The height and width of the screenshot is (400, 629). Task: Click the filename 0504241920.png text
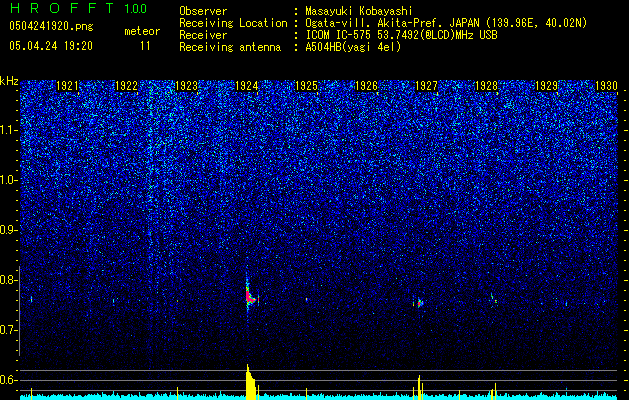tap(51, 26)
